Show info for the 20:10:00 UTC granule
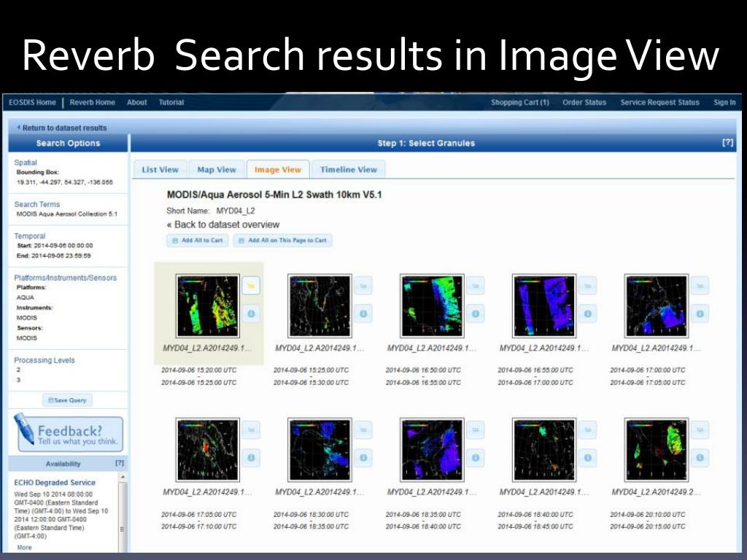Viewport: 747px width, 560px height. click(700, 458)
